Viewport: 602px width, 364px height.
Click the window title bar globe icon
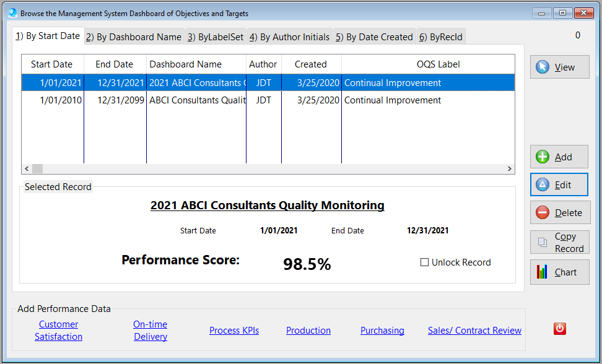click(x=12, y=13)
